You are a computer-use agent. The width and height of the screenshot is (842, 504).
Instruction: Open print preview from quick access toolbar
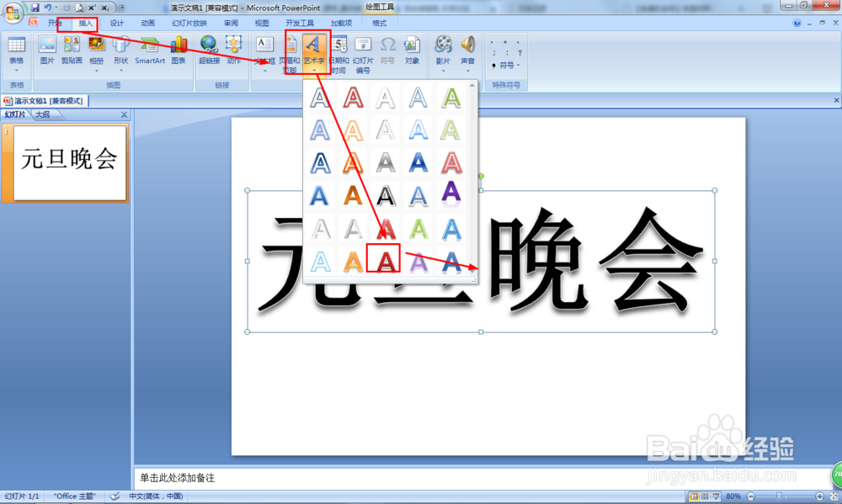(x=79, y=8)
